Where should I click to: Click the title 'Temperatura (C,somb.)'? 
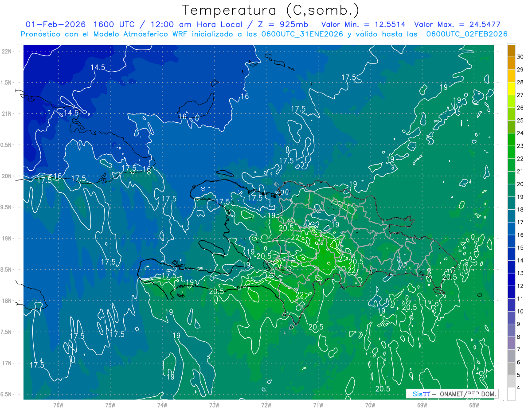pyautogui.click(x=271, y=10)
